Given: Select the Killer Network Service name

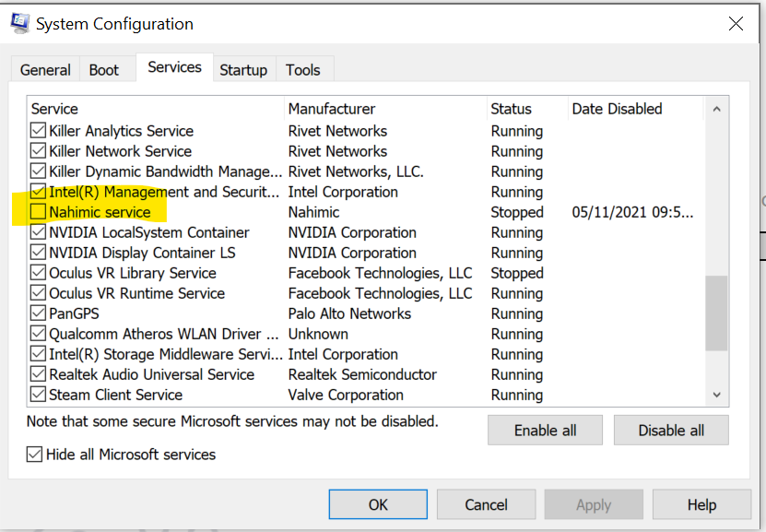Looking at the screenshot, I should [120, 151].
